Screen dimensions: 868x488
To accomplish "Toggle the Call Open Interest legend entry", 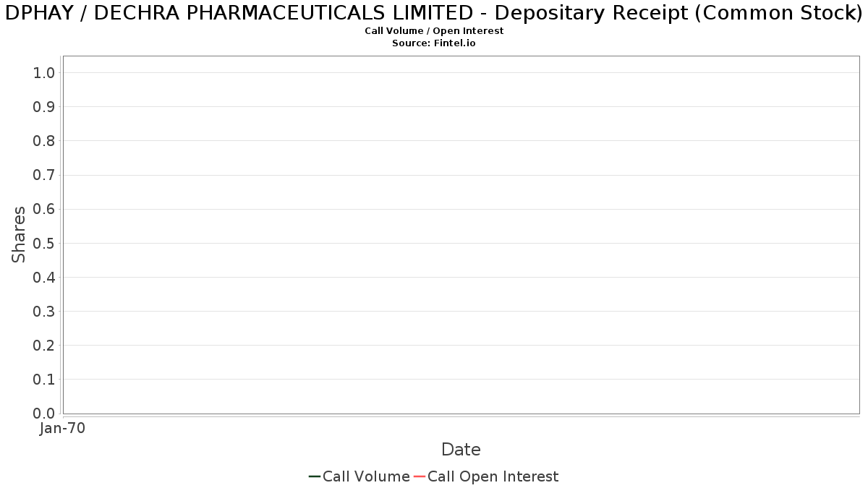I will (486, 476).
